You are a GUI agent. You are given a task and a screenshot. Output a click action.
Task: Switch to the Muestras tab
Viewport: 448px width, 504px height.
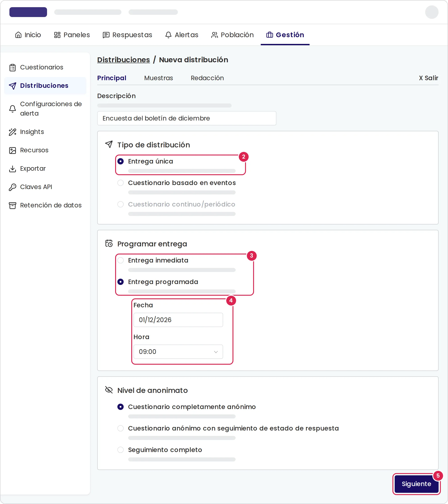click(159, 78)
